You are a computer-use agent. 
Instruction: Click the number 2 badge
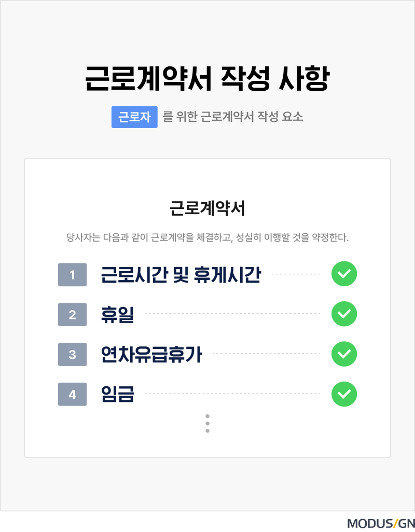72,315
